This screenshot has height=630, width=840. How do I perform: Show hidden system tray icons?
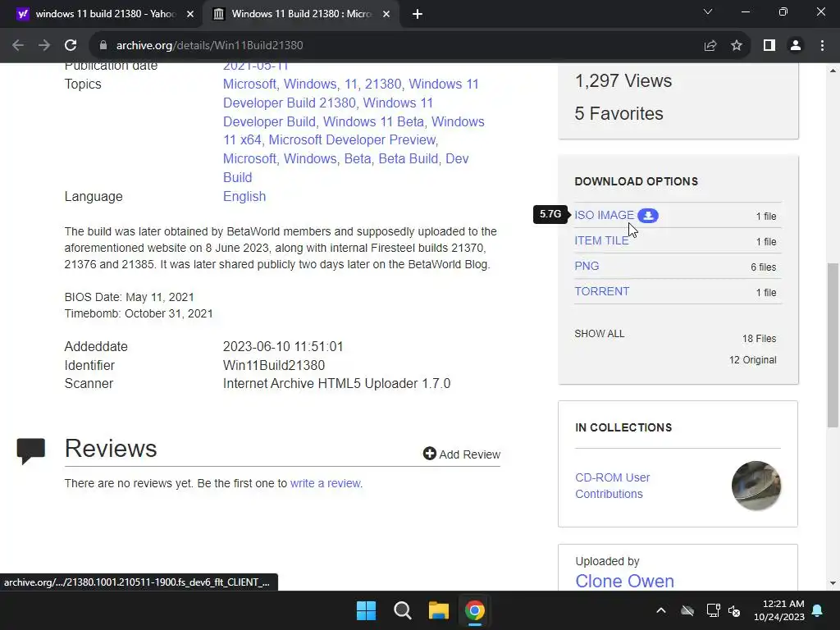point(661,610)
